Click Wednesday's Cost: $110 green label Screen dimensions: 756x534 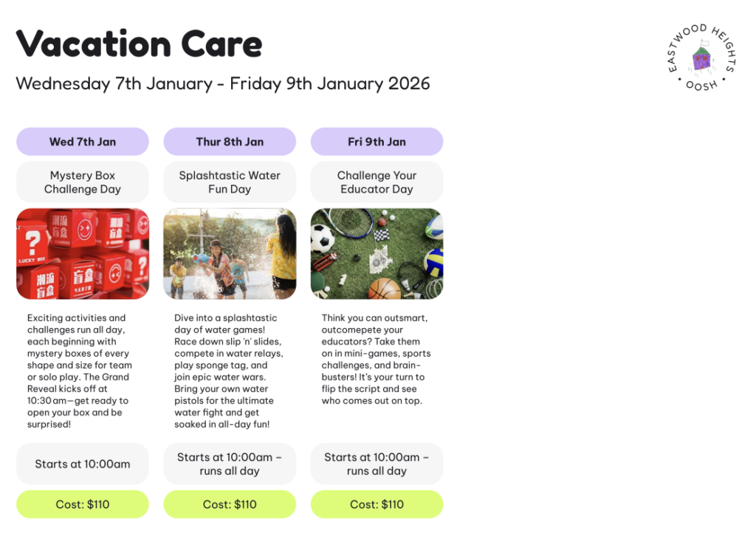tap(83, 504)
